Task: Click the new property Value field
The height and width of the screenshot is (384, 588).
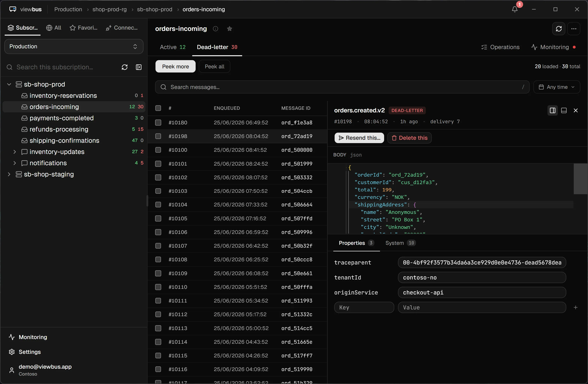Action: pyautogui.click(x=482, y=308)
